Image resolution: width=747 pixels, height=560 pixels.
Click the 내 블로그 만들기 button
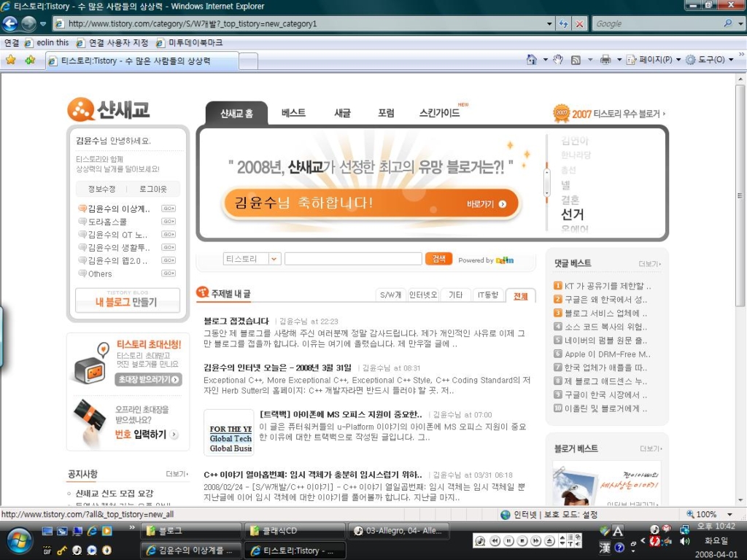coord(127,300)
